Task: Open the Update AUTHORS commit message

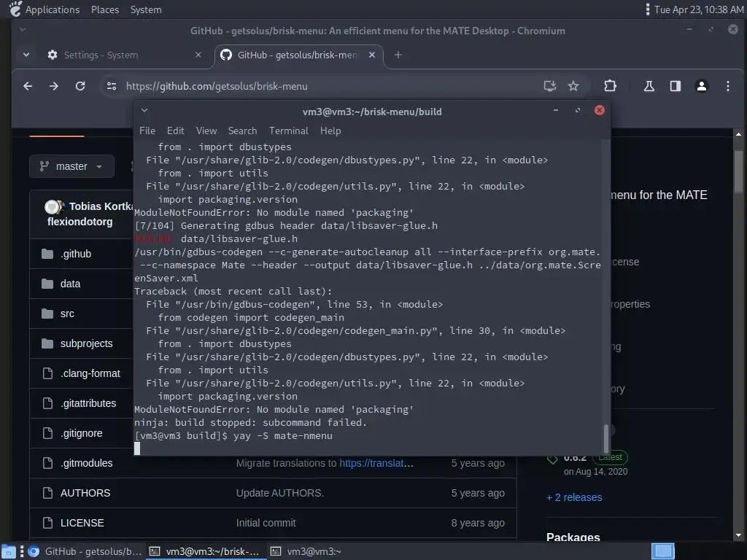Action: coord(280,494)
